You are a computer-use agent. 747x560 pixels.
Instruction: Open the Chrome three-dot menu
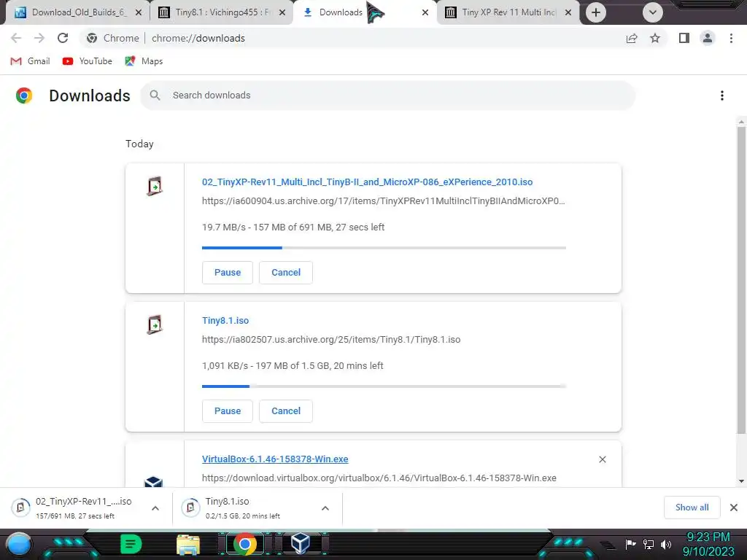pos(731,38)
